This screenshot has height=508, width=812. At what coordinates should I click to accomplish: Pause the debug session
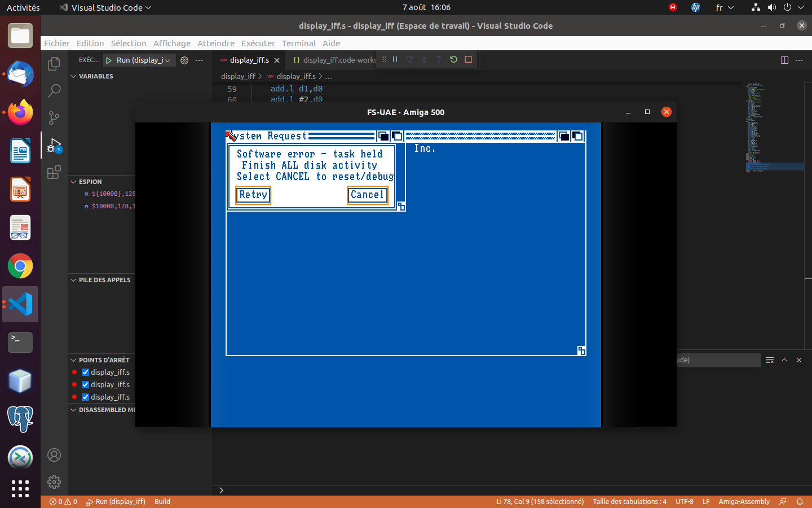pos(395,59)
